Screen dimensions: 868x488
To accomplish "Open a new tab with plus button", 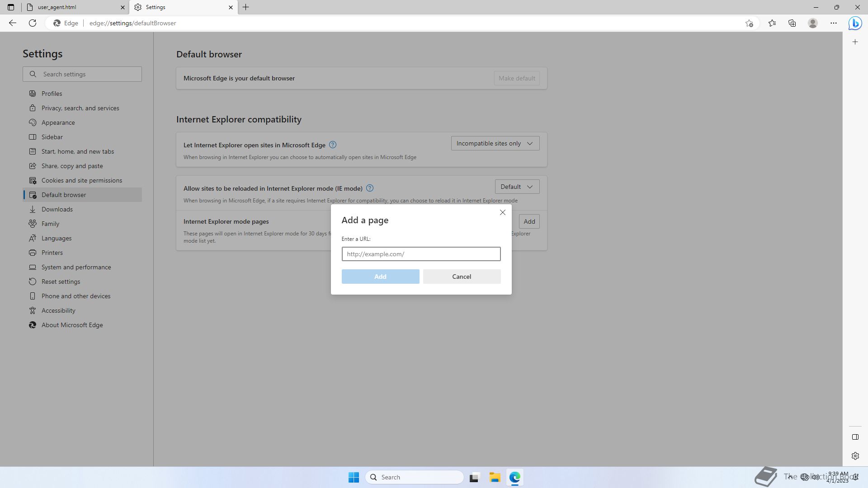I will pyautogui.click(x=246, y=7).
